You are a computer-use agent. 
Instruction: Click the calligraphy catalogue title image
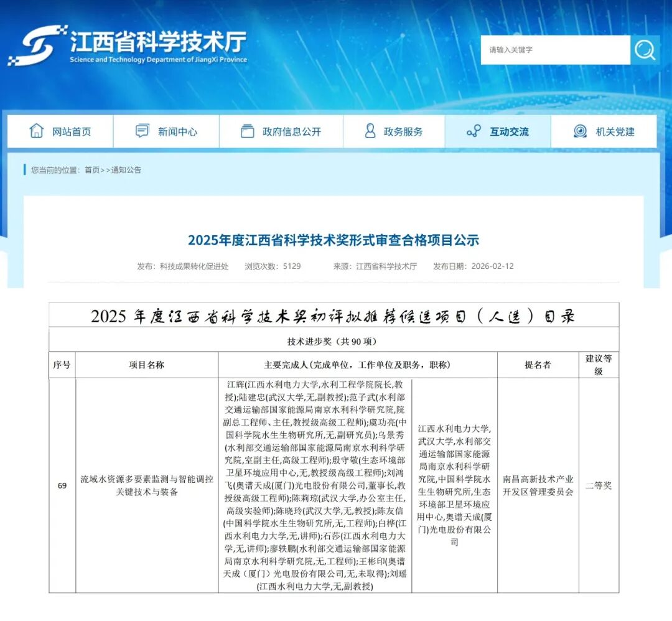click(334, 316)
